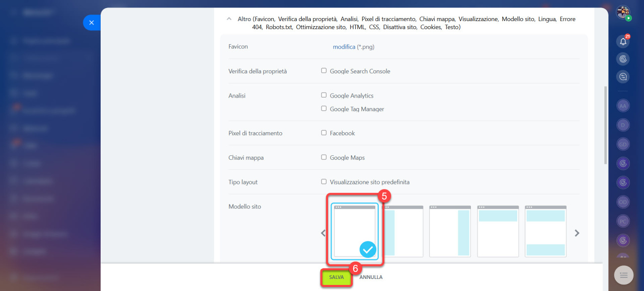This screenshot has width=644, height=291.
Task: Select the blank site template thumbnail with the checkmark
Action: (354, 231)
